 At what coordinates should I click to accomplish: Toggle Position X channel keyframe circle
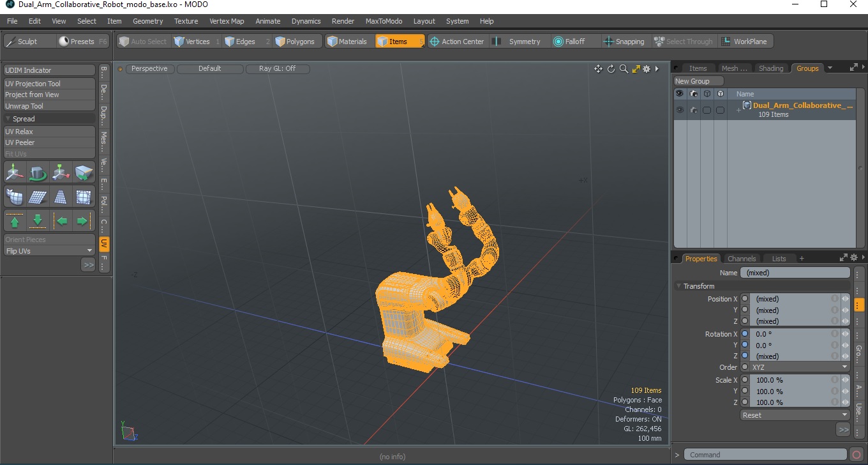coord(745,299)
